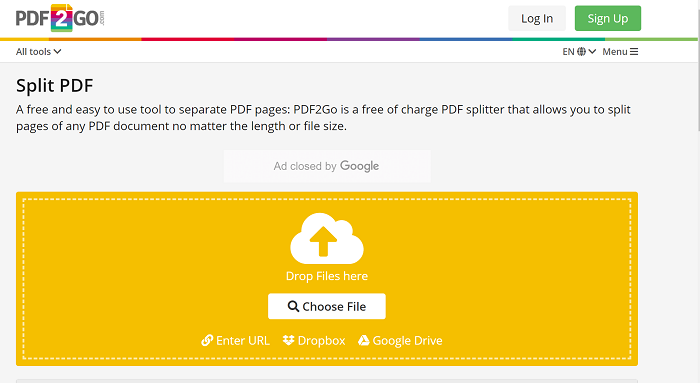The width and height of the screenshot is (700, 383).
Task: Click the Drop Files here text
Action: (327, 276)
